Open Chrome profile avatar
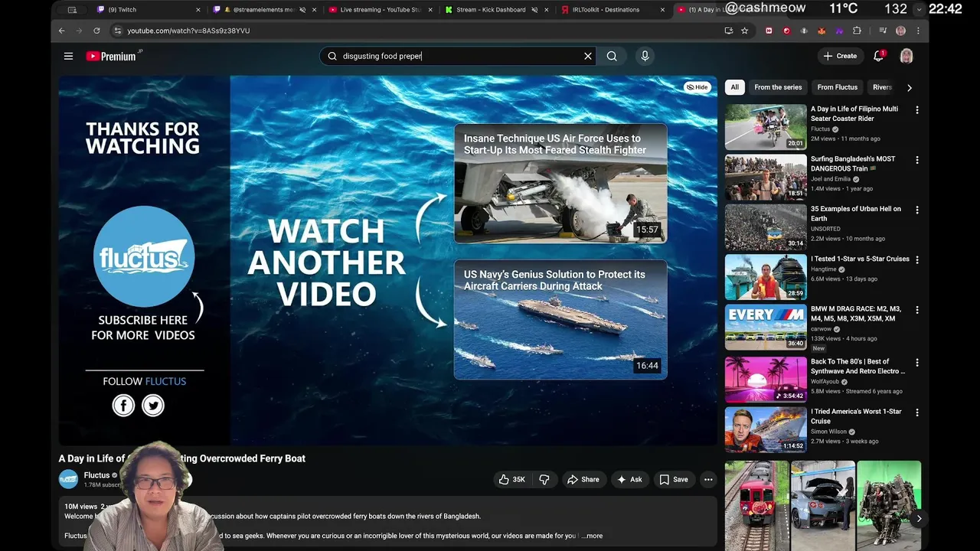The image size is (980, 551). 900,31
